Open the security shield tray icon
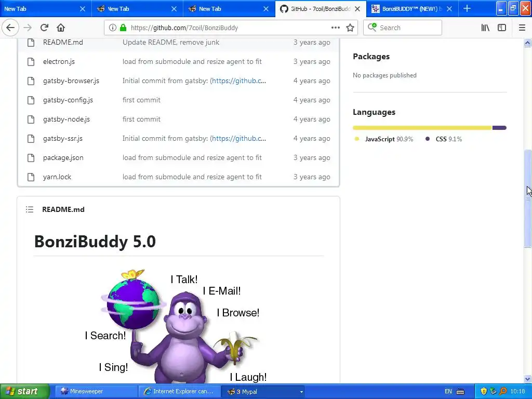The width and height of the screenshot is (532, 399). (x=484, y=391)
